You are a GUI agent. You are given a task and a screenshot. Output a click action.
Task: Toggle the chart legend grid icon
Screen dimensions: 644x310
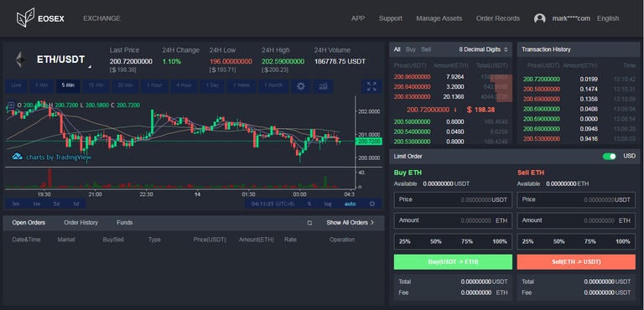click(x=11, y=105)
